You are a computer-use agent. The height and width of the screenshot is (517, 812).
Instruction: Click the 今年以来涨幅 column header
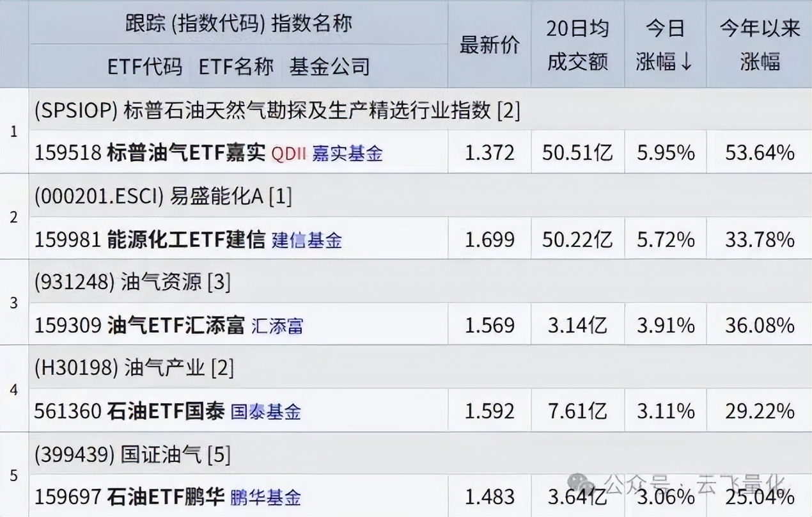click(760, 45)
